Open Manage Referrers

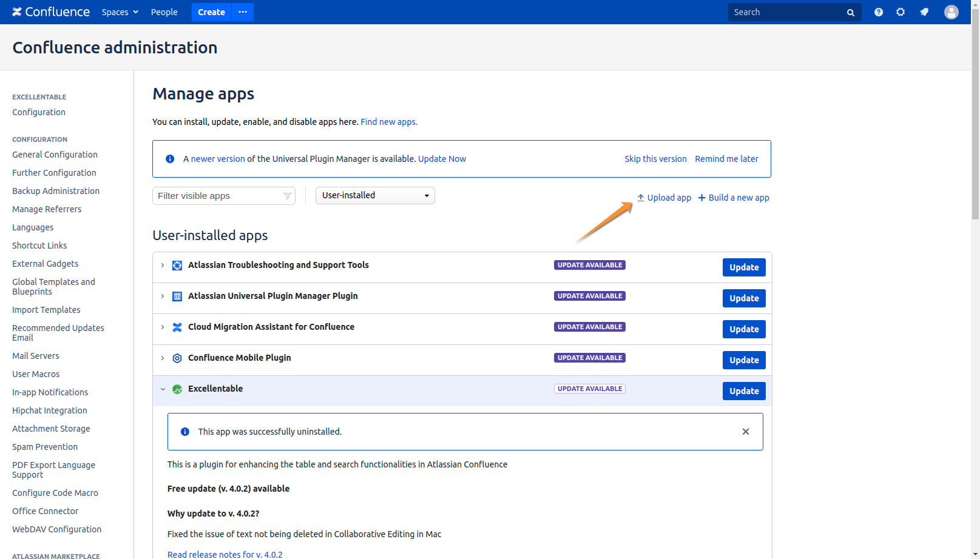(x=47, y=209)
